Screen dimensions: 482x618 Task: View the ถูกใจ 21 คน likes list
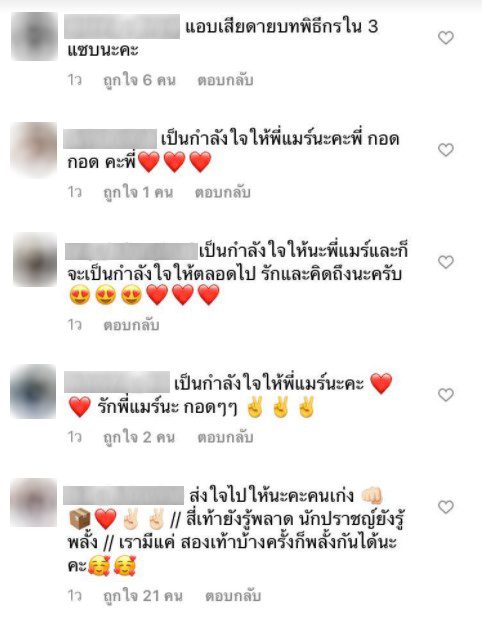click(143, 596)
